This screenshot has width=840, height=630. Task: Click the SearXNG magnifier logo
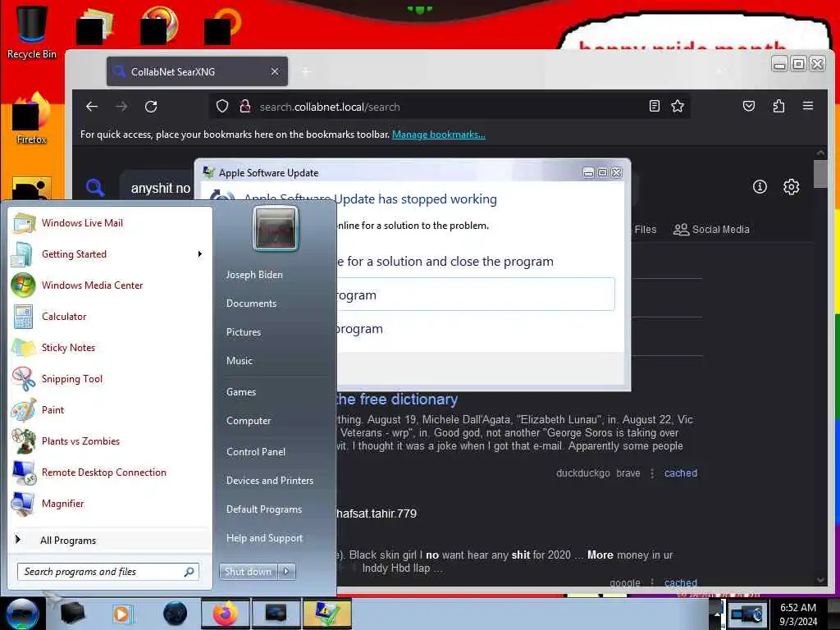95,187
